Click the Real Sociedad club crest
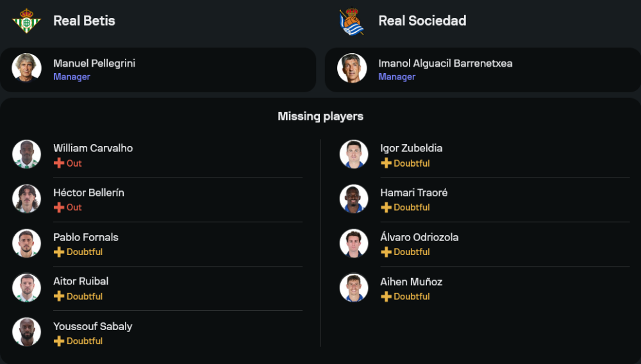The image size is (641, 364). [x=352, y=21]
